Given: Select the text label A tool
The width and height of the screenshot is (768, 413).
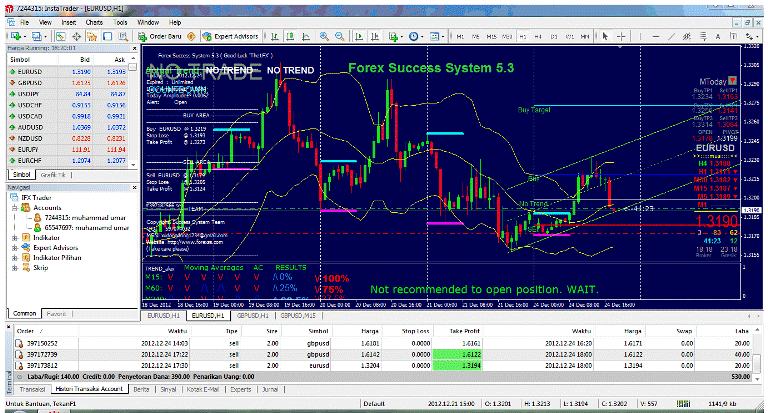Looking at the screenshot, I should click(718, 36).
